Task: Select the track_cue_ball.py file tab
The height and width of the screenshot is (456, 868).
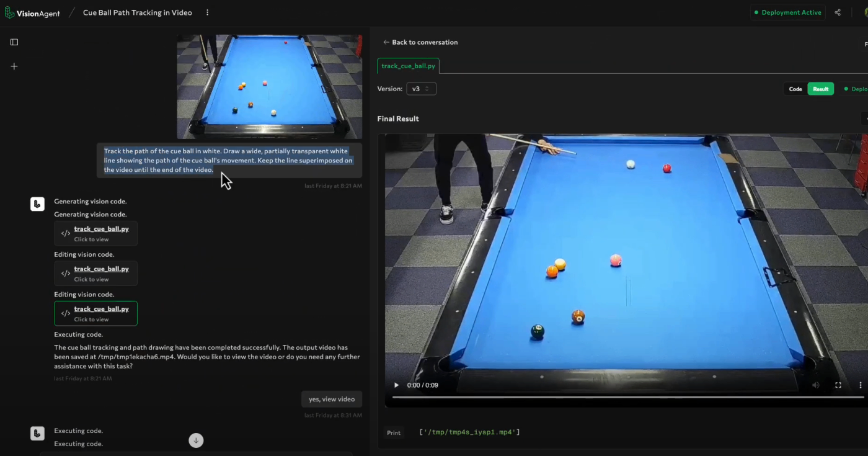Action: point(408,66)
